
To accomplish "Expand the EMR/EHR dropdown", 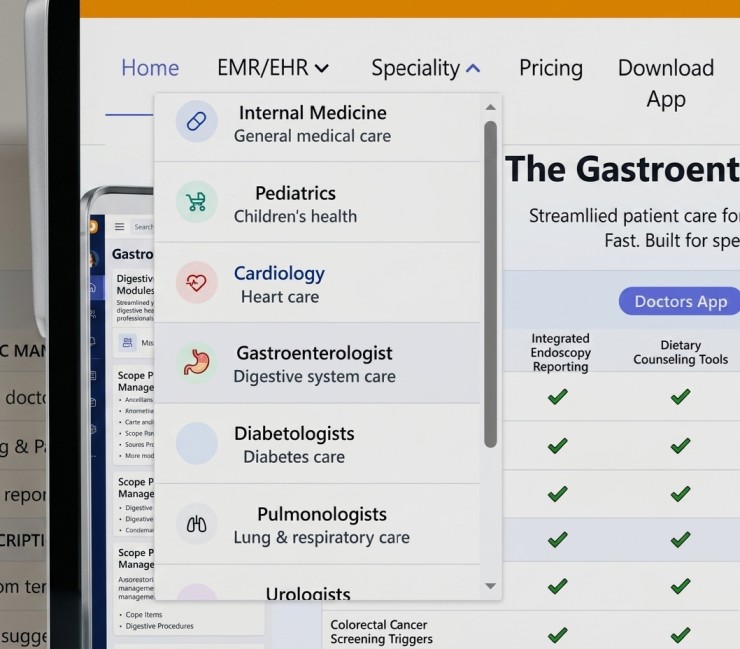I will pos(273,68).
